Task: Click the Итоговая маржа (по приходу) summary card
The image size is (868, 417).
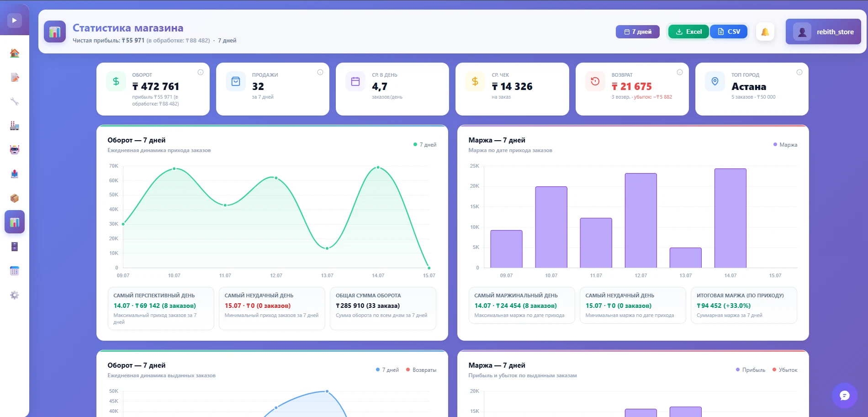Action: point(744,305)
